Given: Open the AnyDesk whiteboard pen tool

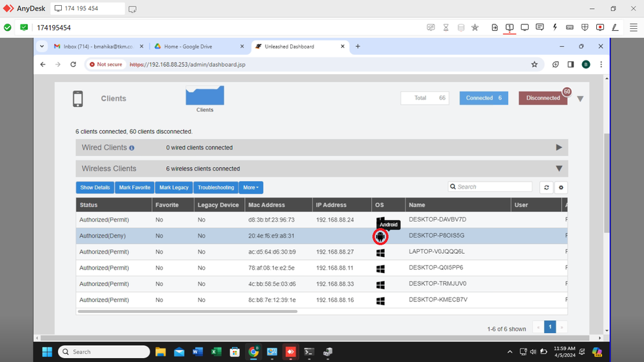Looking at the screenshot, I should 615,28.
